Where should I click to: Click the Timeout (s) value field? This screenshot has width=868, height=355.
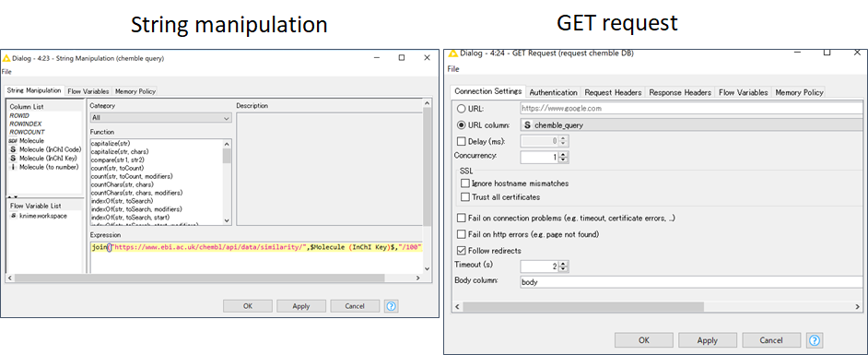click(540, 266)
